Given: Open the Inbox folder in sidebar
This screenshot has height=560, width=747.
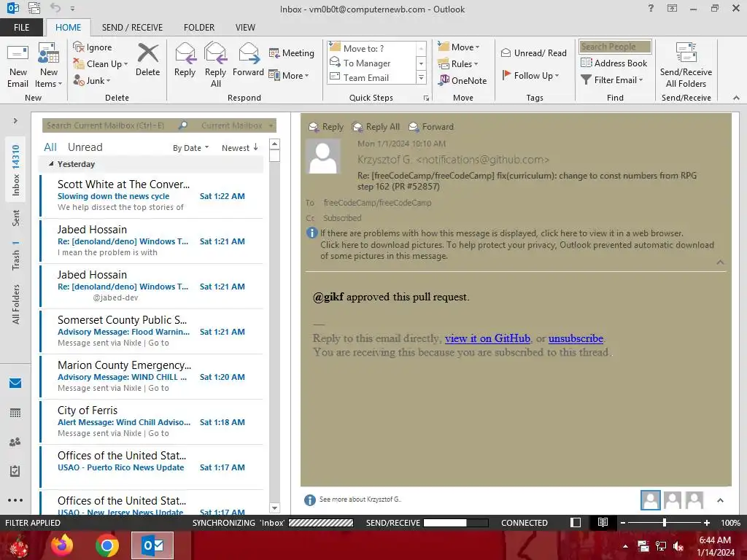Looking at the screenshot, I should [16, 171].
